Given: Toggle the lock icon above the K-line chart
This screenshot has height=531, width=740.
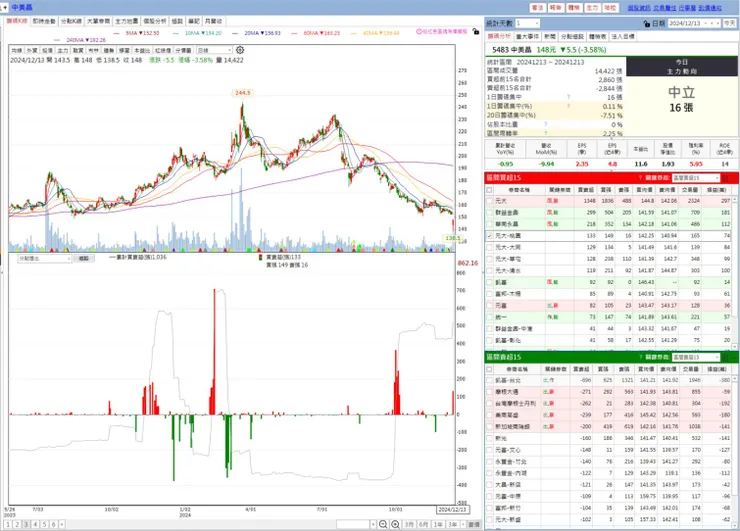Looking at the screenshot, I should (476, 31).
